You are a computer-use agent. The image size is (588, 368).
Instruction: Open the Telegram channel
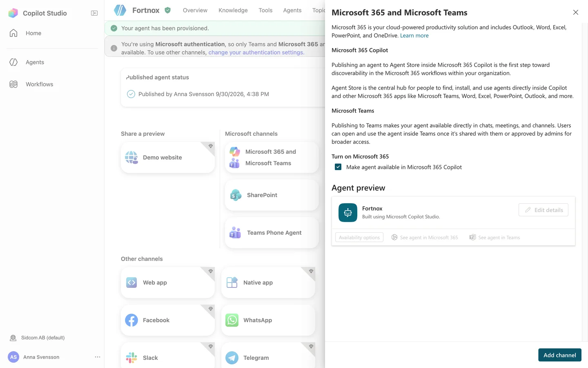click(x=268, y=355)
